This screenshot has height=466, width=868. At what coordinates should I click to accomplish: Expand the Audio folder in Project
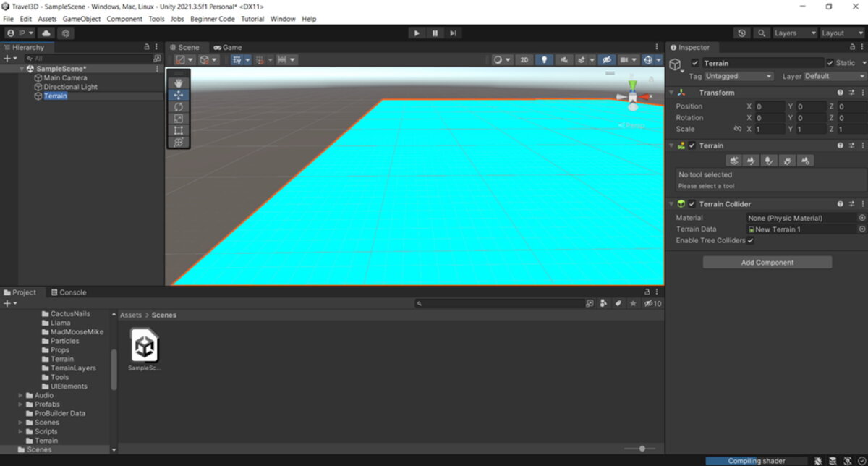click(20, 395)
